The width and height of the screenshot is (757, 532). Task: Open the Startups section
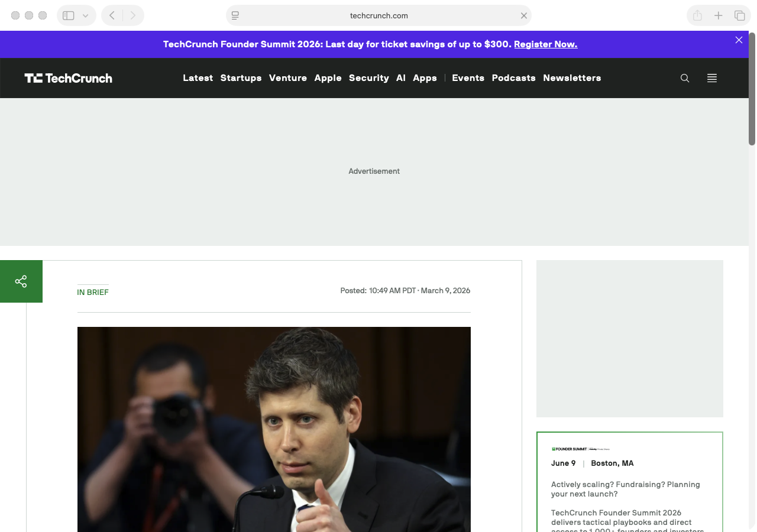[x=241, y=77]
